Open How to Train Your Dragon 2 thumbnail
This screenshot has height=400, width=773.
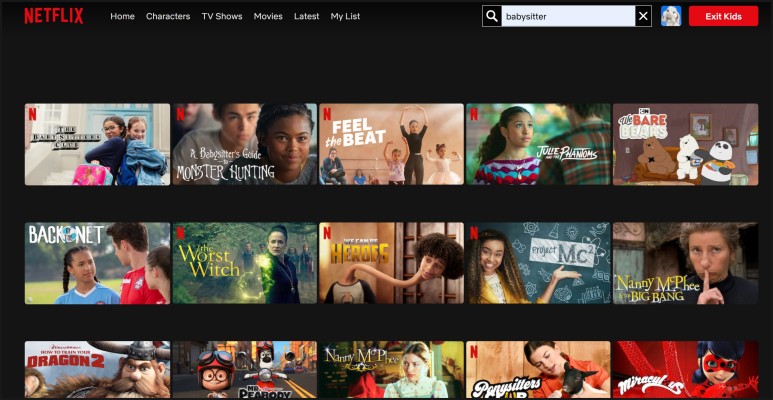[98, 369]
